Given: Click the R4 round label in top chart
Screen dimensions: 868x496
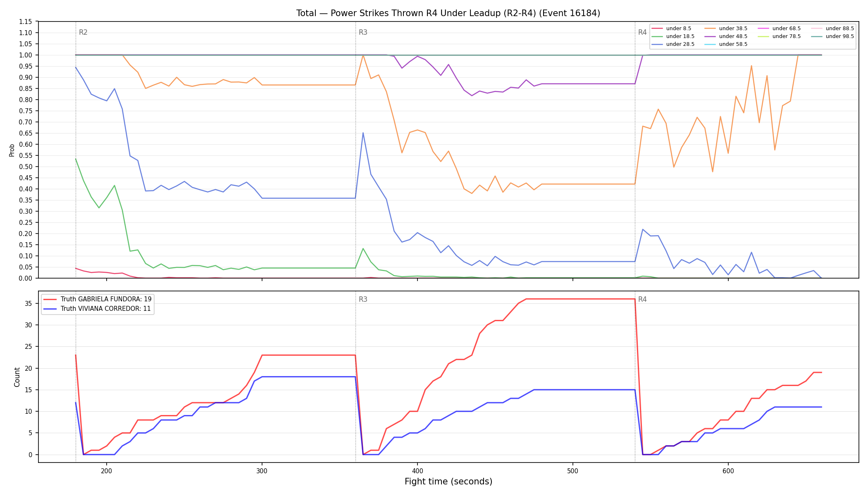Looking at the screenshot, I should coord(642,33).
